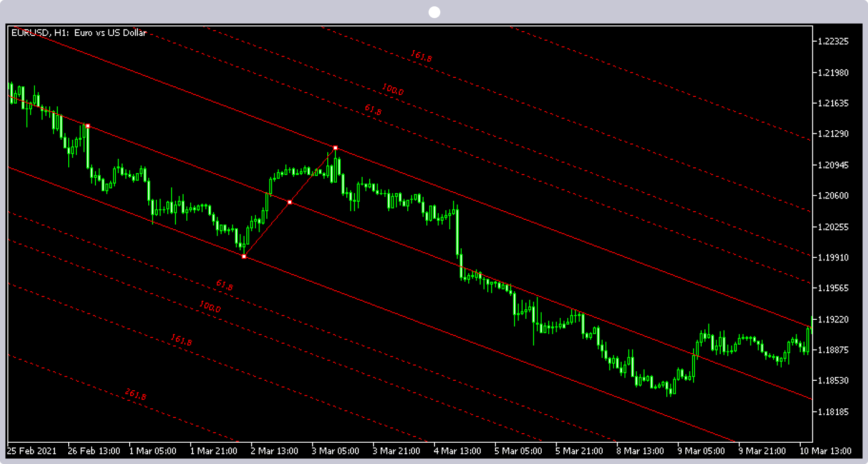Click price label 1.20945 on price scale
Screen dimensions: 868x464
click(833, 165)
